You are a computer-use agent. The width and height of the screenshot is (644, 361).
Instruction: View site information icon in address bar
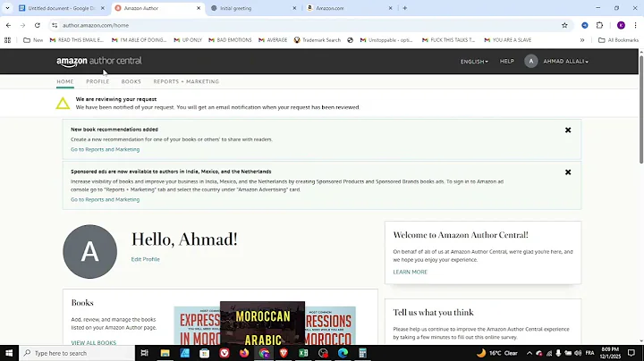(x=55, y=25)
